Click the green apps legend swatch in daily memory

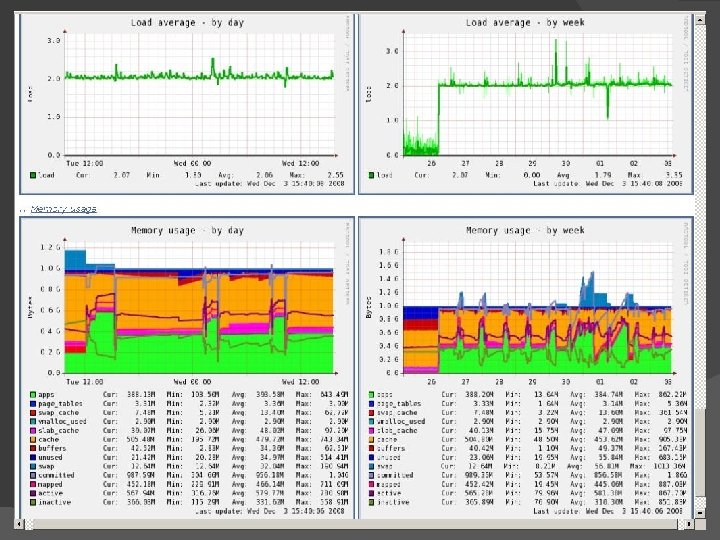pos(33,394)
